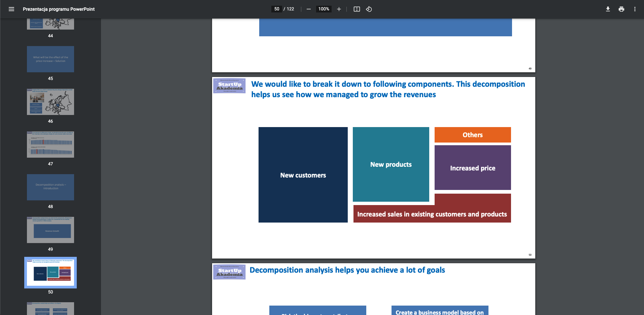The width and height of the screenshot is (644, 315).
Task: Print the document
Action: click(621, 9)
